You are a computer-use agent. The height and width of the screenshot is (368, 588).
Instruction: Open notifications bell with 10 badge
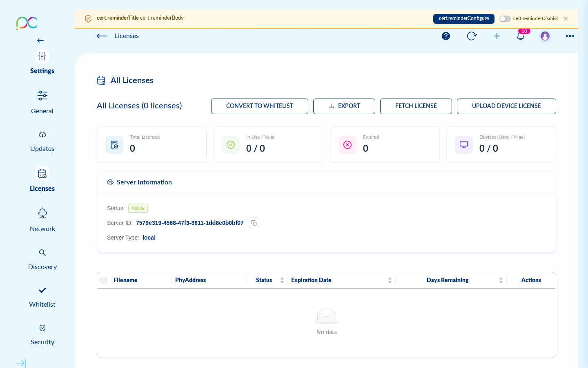click(521, 36)
